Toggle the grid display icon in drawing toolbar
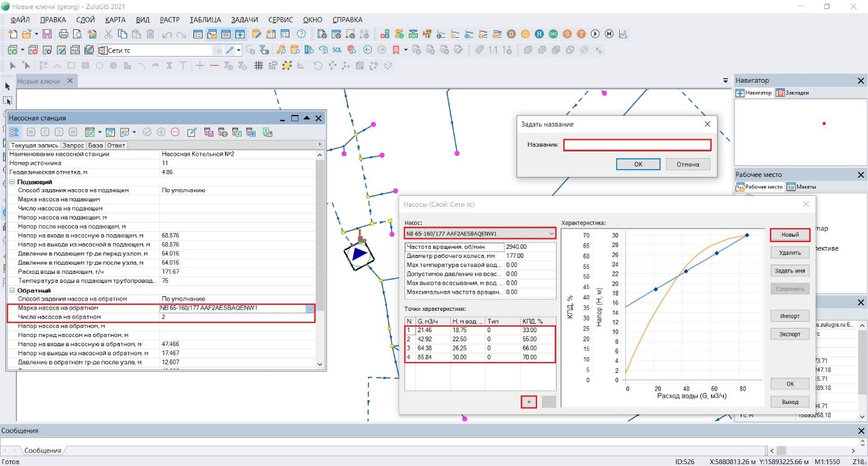This screenshot has width=868, height=466. pos(259,66)
